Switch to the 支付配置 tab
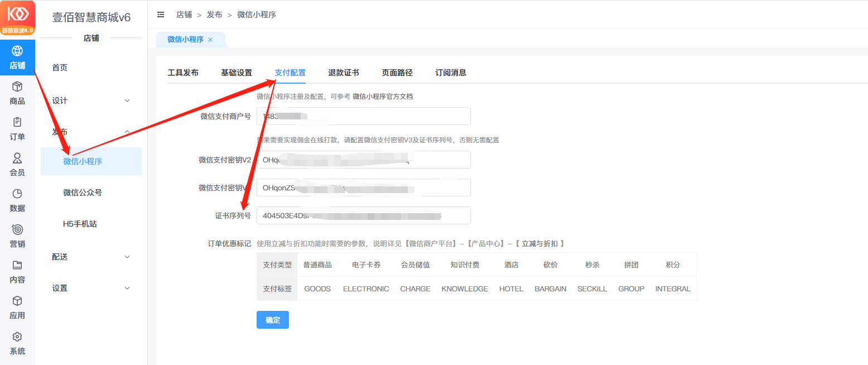This screenshot has height=365, width=868. [290, 73]
